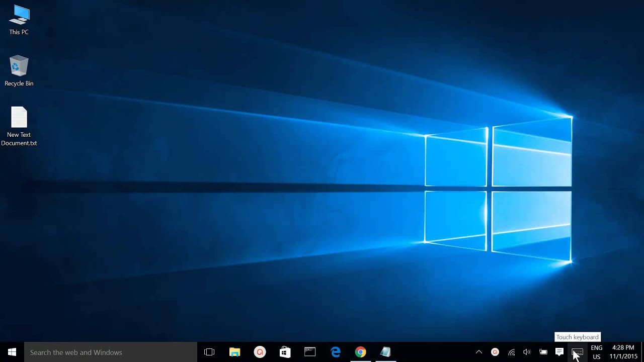Open the volume slider
Screen dimensions: 644x362
click(x=527, y=352)
